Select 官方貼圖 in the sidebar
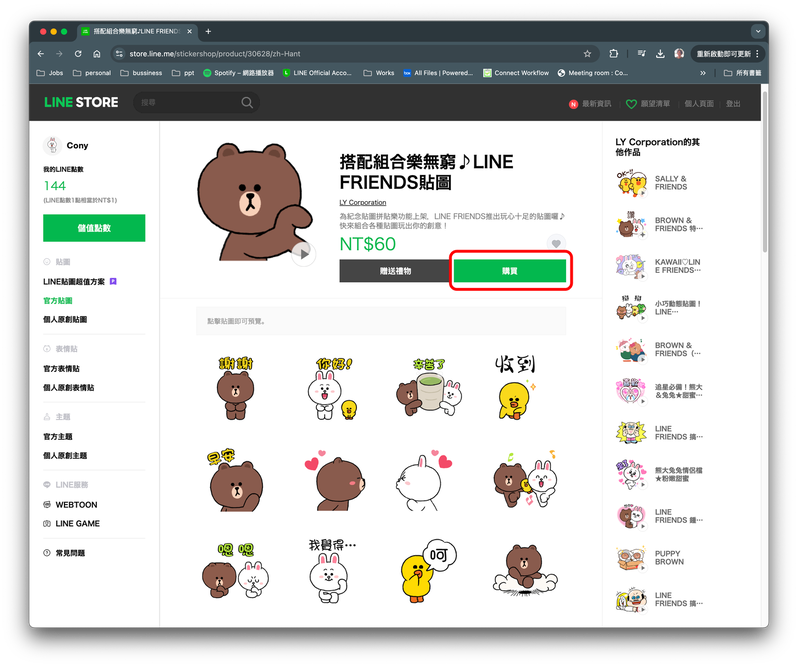This screenshot has width=799, height=667. tap(58, 301)
